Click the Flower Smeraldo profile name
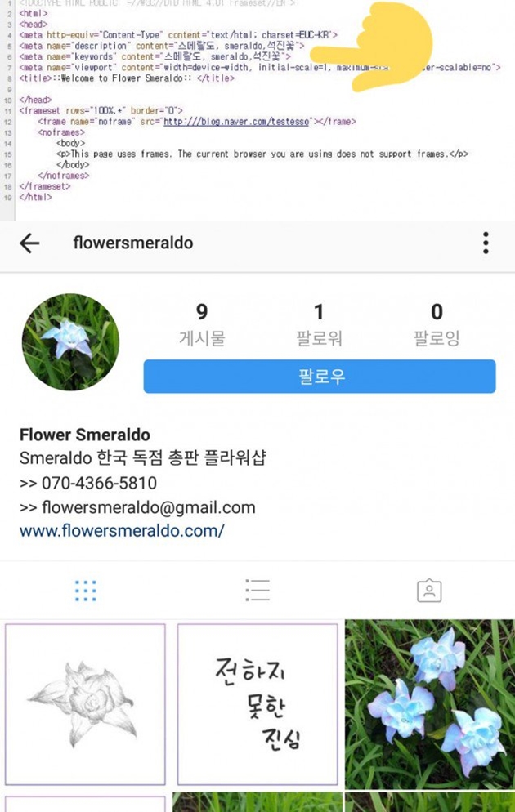 click(x=85, y=435)
